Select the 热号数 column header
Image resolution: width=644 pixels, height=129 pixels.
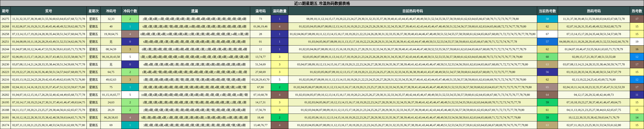[x=637, y=11]
